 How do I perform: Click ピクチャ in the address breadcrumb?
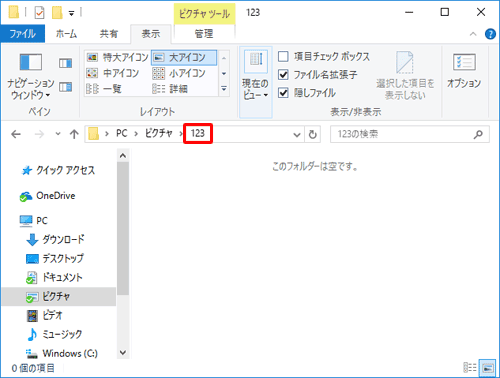[159, 134]
